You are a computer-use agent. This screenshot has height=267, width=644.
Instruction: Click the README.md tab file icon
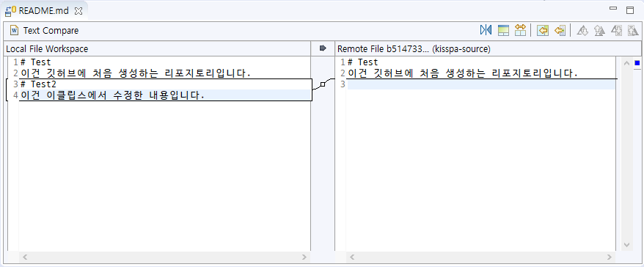pos(10,11)
